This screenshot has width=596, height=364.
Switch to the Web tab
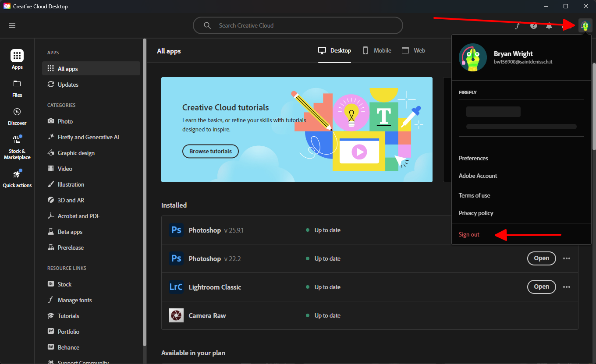click(x=414, y=50)
